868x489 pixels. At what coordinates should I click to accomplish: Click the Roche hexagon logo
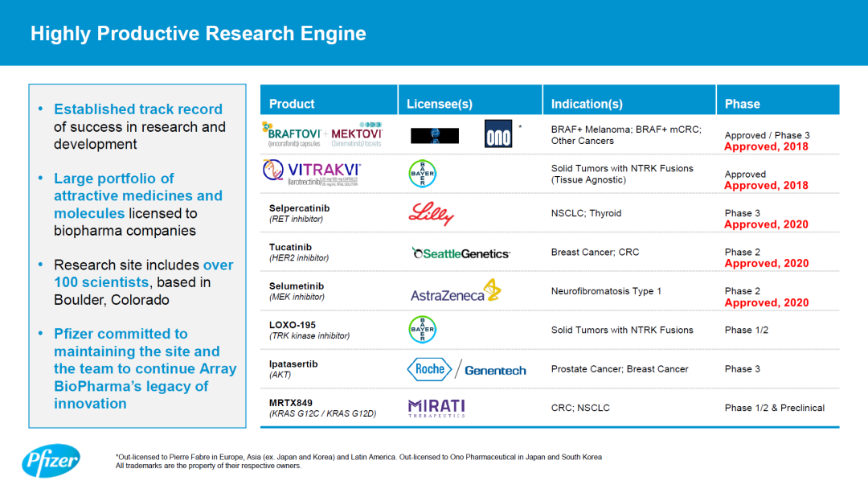click(x=429, y=369)
